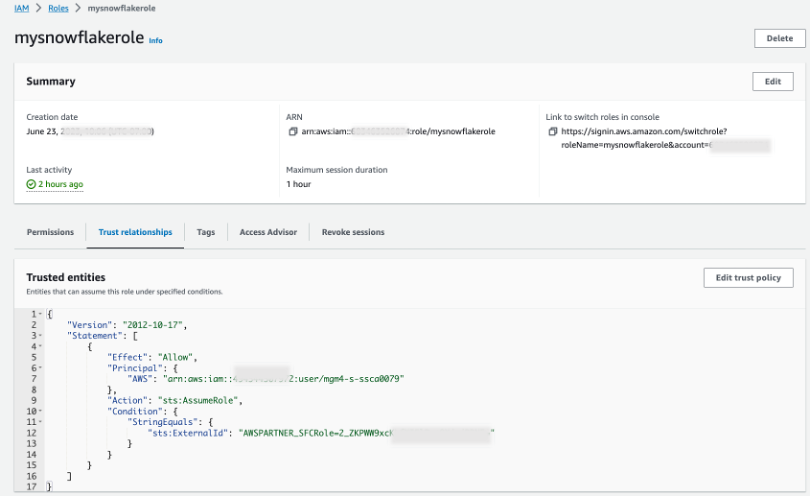This screenshot has width=810, height=497.
Task: Open the IAM breadcrumb link
Action: click(x=21, y=8)
